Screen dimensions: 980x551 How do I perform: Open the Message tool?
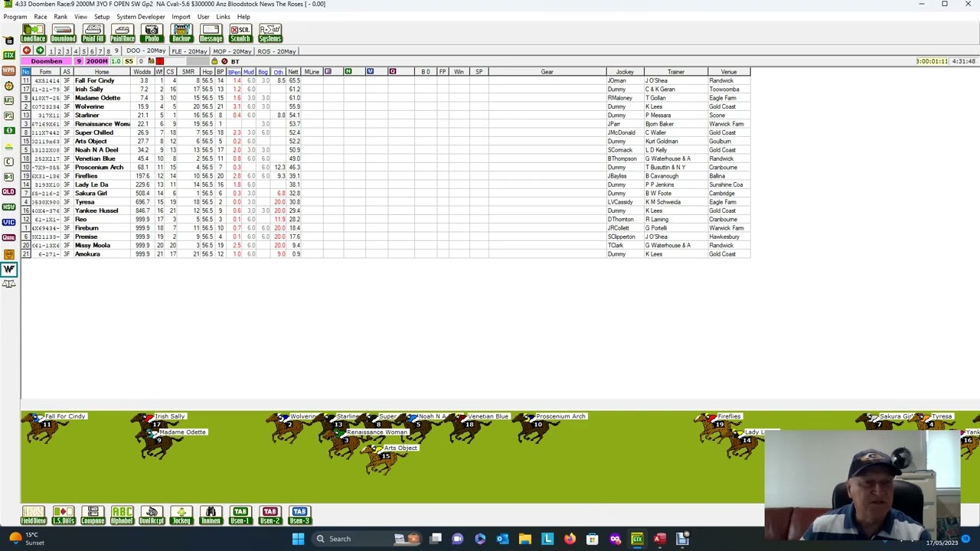point(211,34)
